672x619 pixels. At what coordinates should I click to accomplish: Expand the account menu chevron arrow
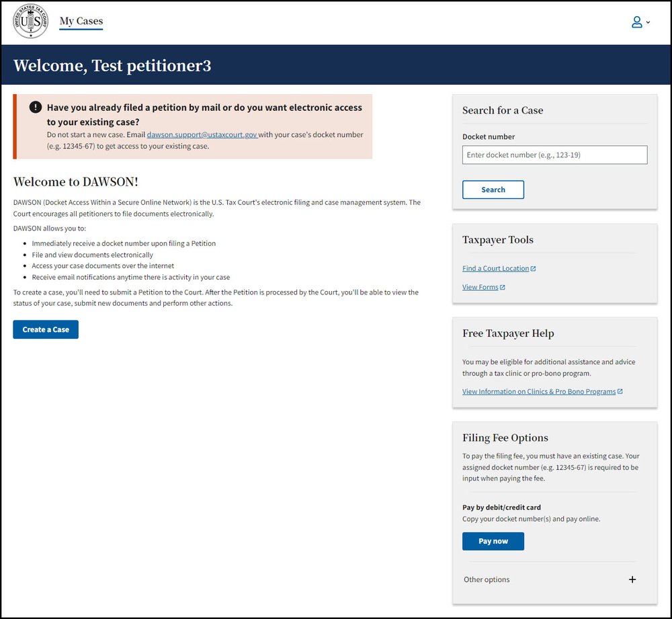pyautogui.click(x=648, y=23)
